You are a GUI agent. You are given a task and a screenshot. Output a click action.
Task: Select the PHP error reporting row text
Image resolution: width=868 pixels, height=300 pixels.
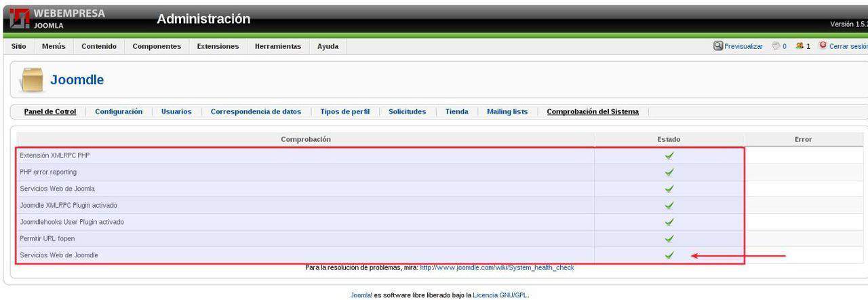48,172
